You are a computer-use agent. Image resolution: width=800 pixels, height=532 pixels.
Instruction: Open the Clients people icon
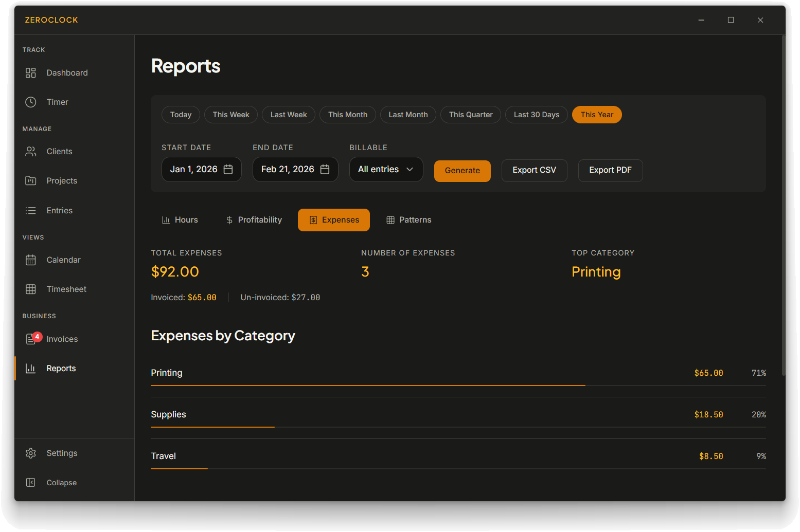(x=31, y=152)
